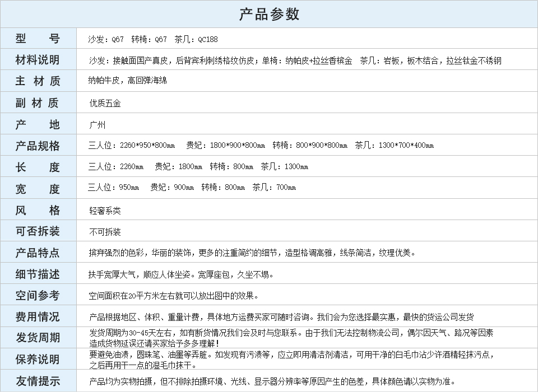Click the product feature text starting '摈弃强烈的色彩'
Viewport: 538px width, 392px height.
click(x=252, y=253)
